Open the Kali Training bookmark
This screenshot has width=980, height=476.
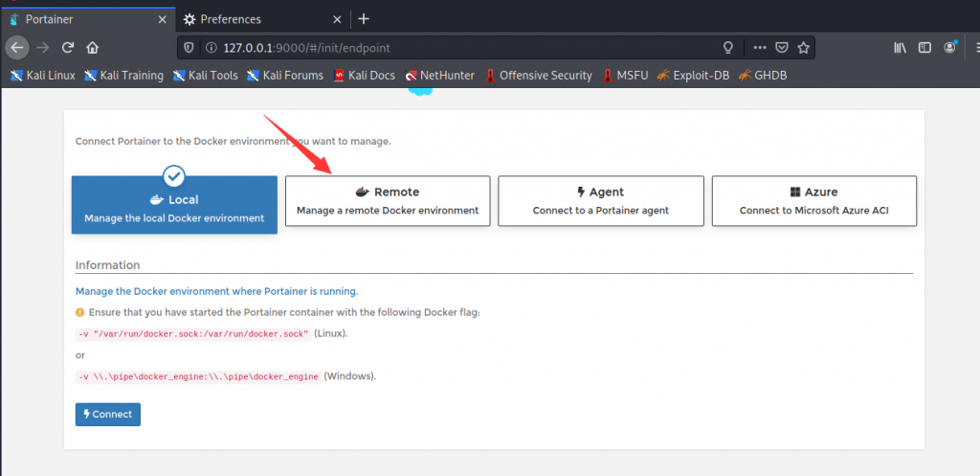coord(123,76)
